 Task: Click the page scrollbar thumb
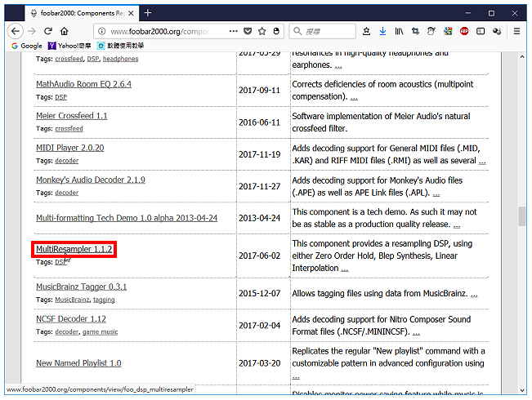pyautogui.click(x=522, y=216)
